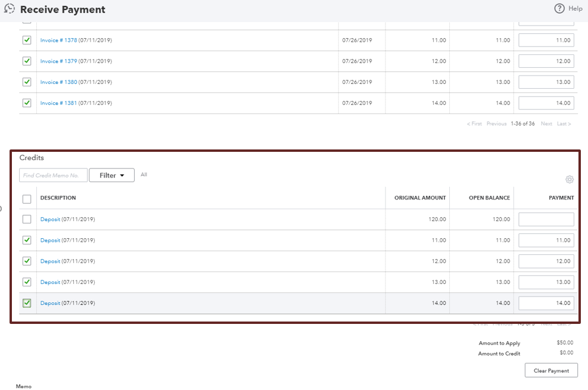Click the All filter label
Image resolution: width=588 pixels, height=390 pixels.
[144, 174]
